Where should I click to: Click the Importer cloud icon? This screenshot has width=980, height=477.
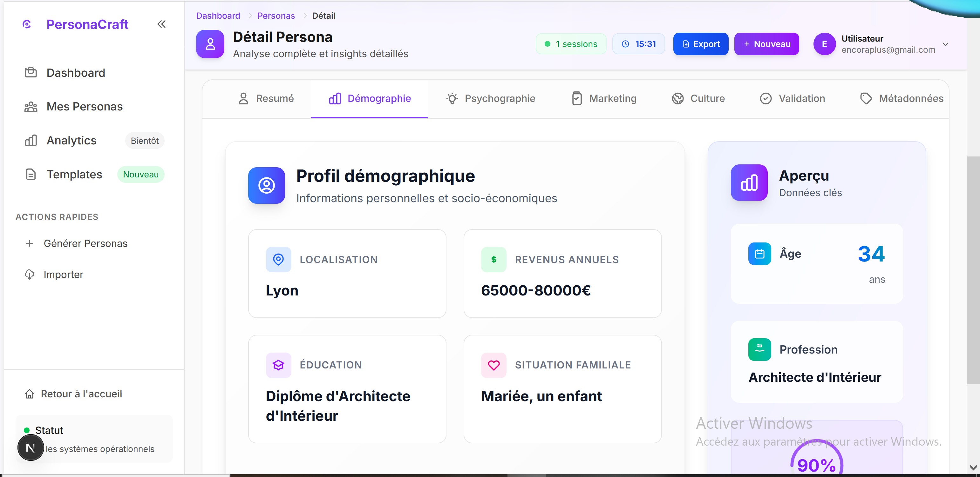coord(29,275)
